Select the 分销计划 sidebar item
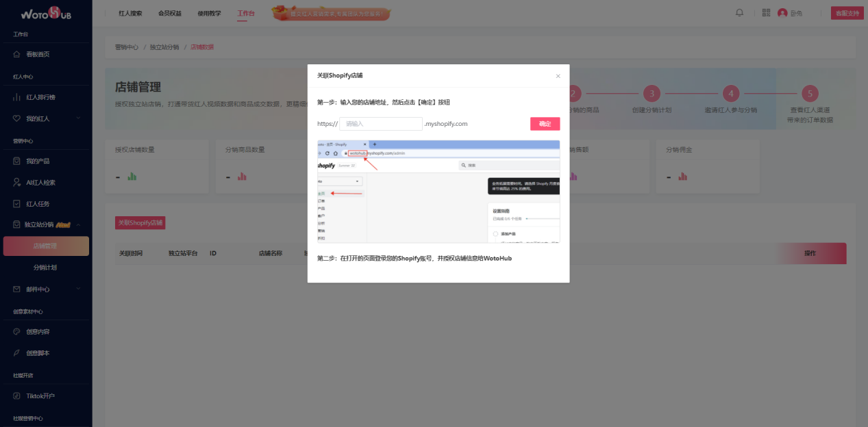Image resolution: width=868 pixels, height=427 pixels. click(x=45, y=268)
